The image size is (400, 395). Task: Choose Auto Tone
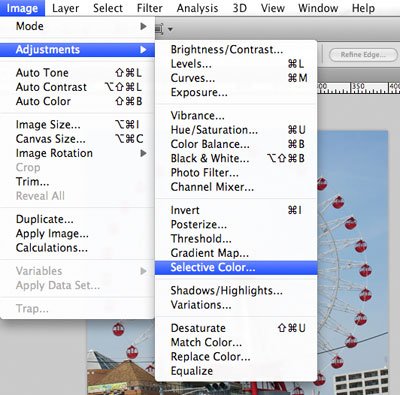pos(77,73)
